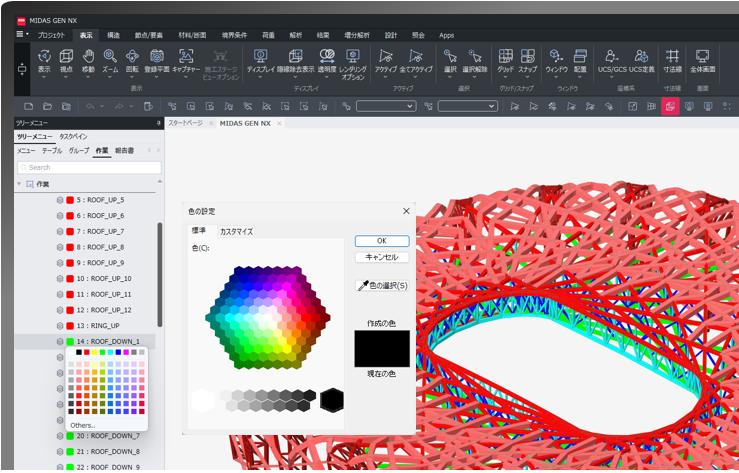Viewport: 739px width, 473px height.
Task: Pick the large black hexagon color
Action: (332, 400)
